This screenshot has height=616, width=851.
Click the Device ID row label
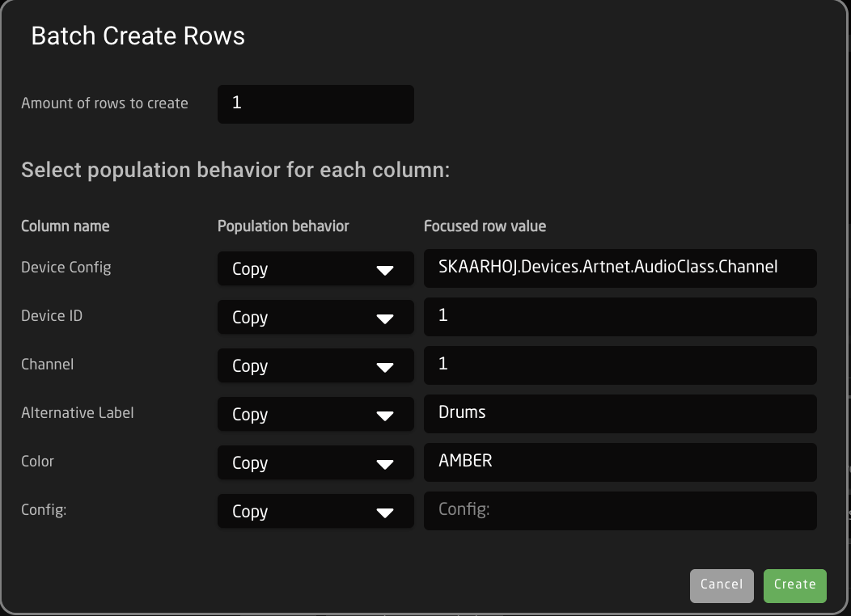(x=52, y=315)
